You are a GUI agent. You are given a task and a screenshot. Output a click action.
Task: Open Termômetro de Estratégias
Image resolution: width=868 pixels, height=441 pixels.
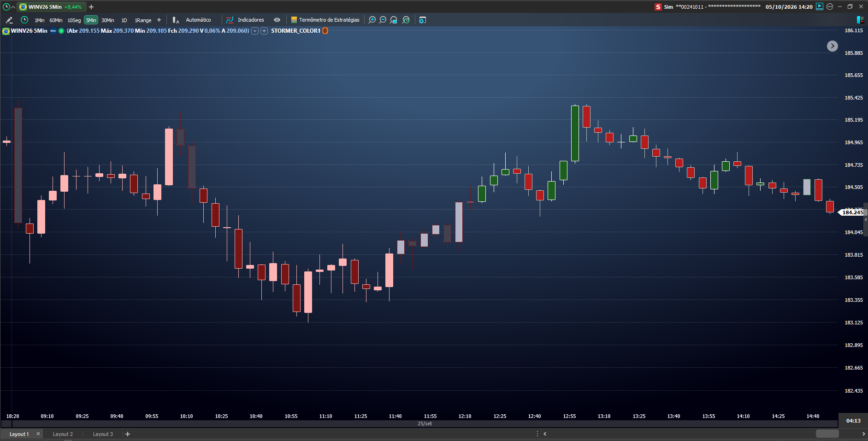coord(329,20)
